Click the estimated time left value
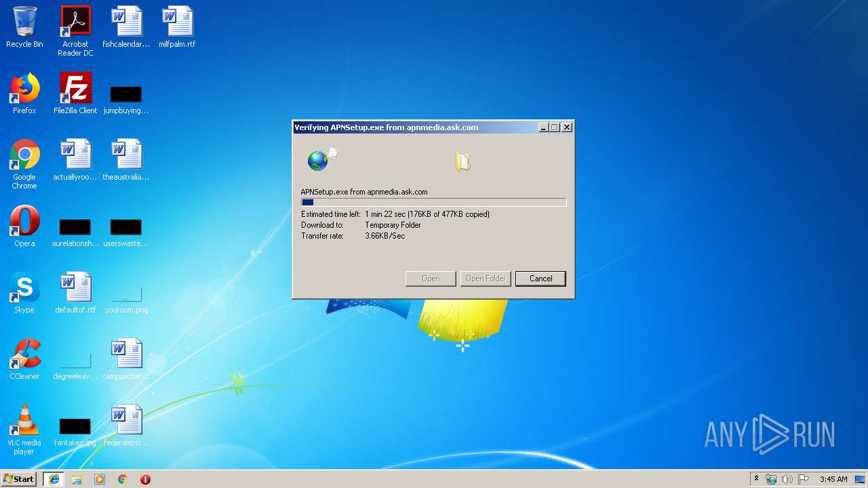Image resolution: width=868 pixels, height=488 pixels. pos(427,214)
